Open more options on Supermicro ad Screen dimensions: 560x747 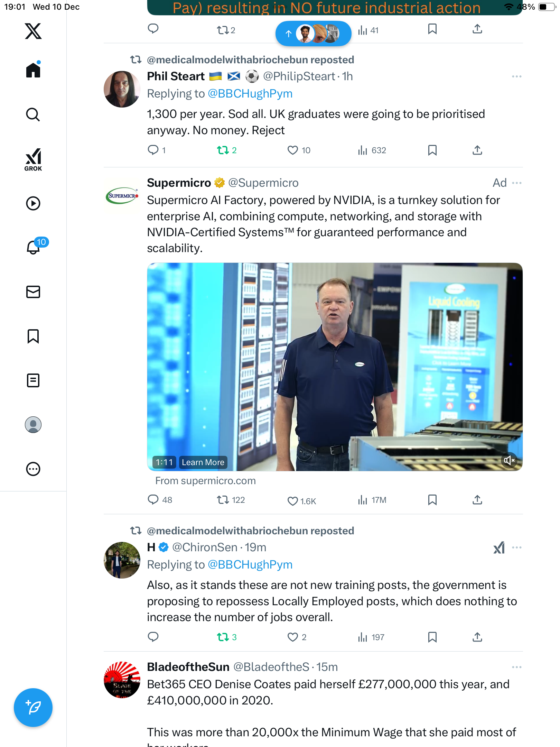[517, 183]
